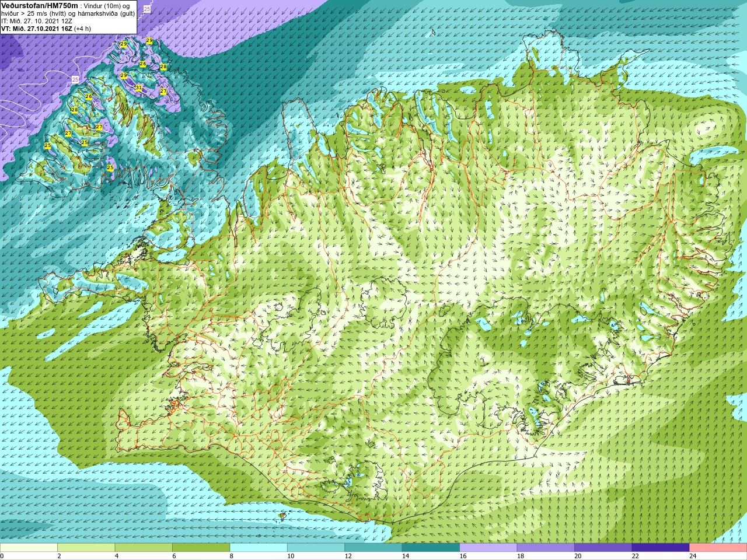Click the '20' value on the color scale
Viewport: 747px width, 560px height.
[x=578, y=556]
